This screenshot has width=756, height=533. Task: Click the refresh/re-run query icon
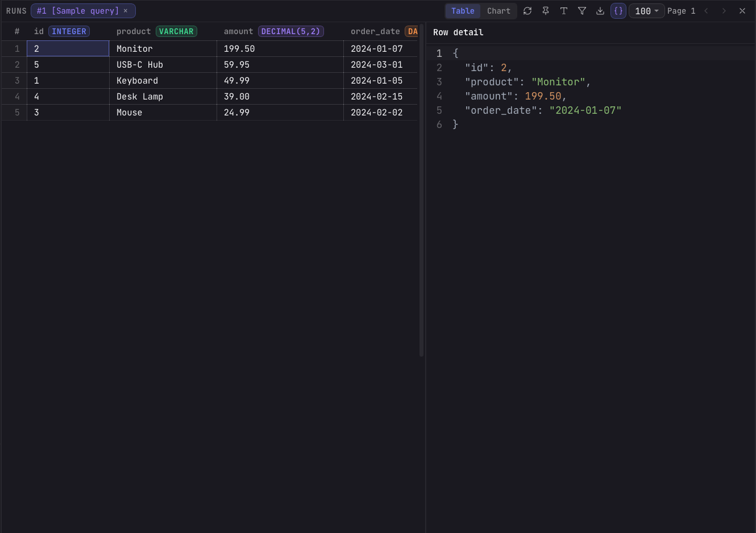coord(527,11)
